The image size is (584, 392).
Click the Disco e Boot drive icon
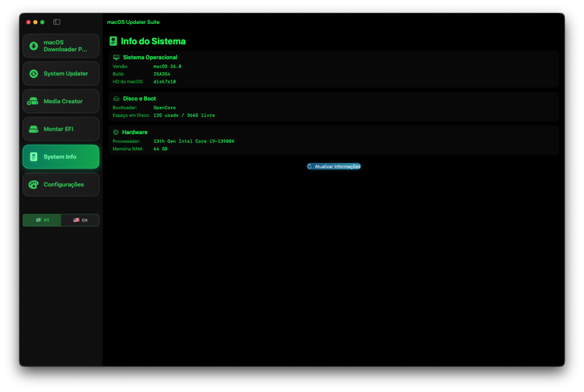click(116, 99)
